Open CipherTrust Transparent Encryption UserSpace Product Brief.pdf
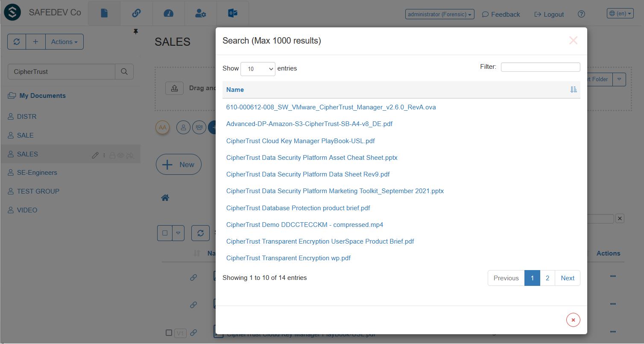Screen dimensions: 644x344 pos(320,241)
